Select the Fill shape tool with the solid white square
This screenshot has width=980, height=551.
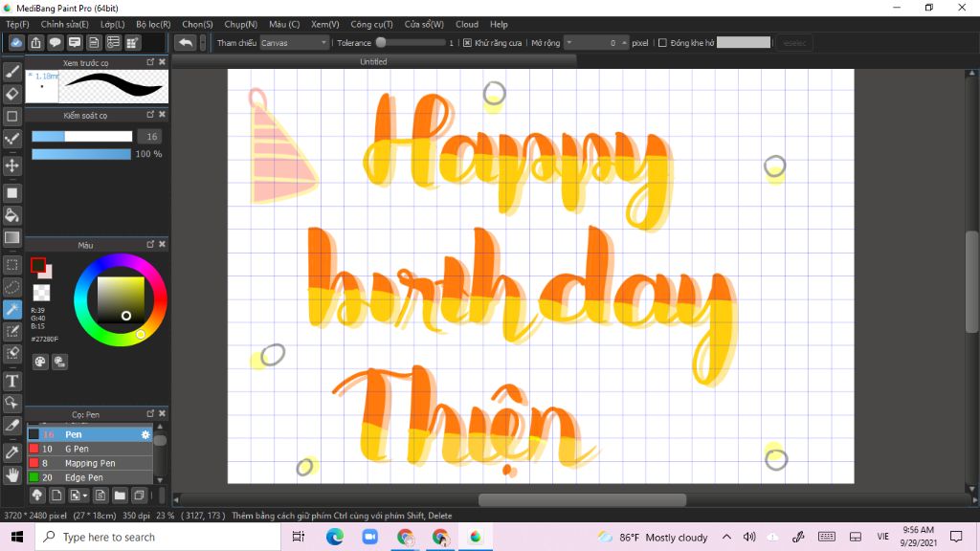(11, 193)
